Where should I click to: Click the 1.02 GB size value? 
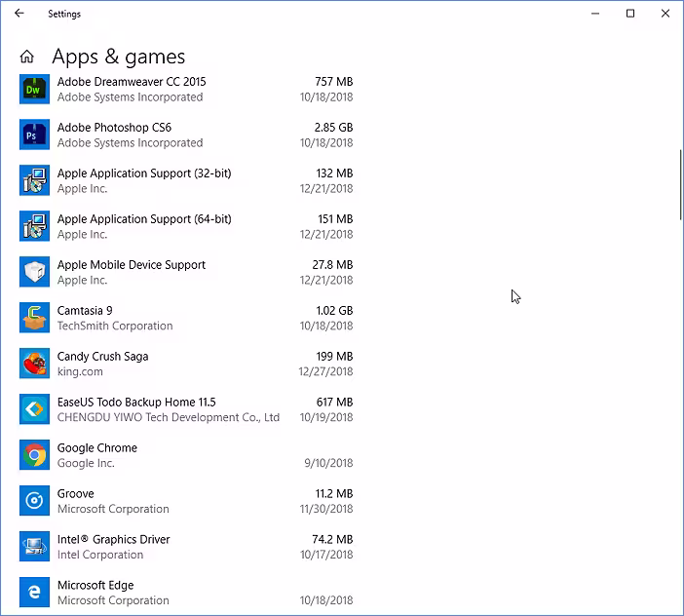pyautogui.click(x=334, y=311)
